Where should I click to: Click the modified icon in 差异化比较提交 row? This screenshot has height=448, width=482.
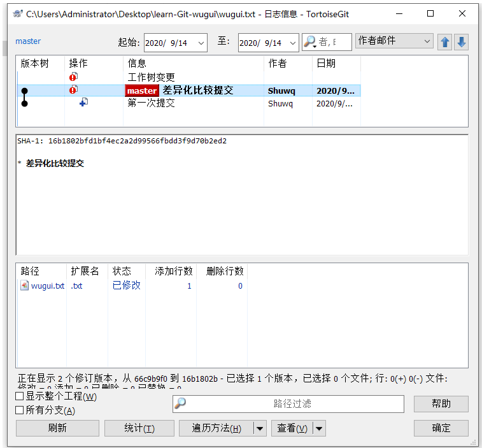[73, 90]
